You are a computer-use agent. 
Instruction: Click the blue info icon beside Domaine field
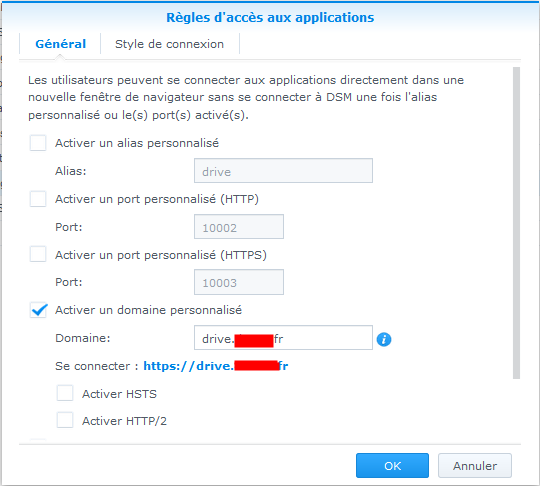tap(384, 339)
